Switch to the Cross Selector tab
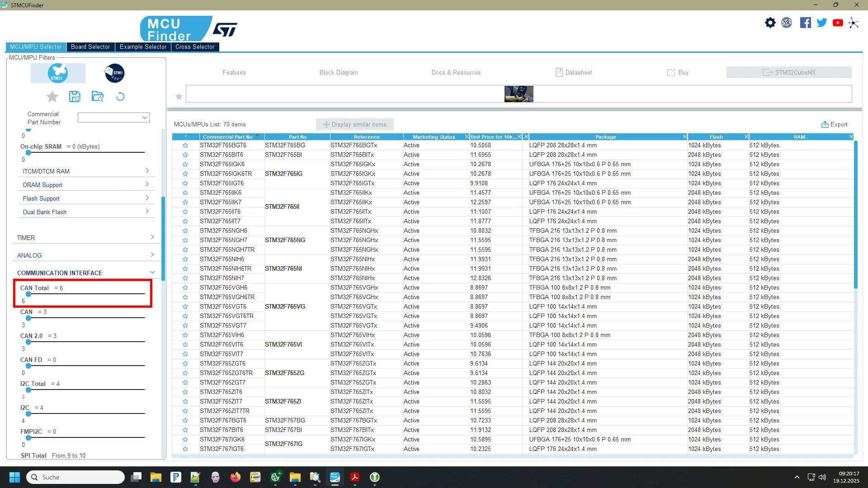This screenshot has height=488, width=868. tap(195, 47)
